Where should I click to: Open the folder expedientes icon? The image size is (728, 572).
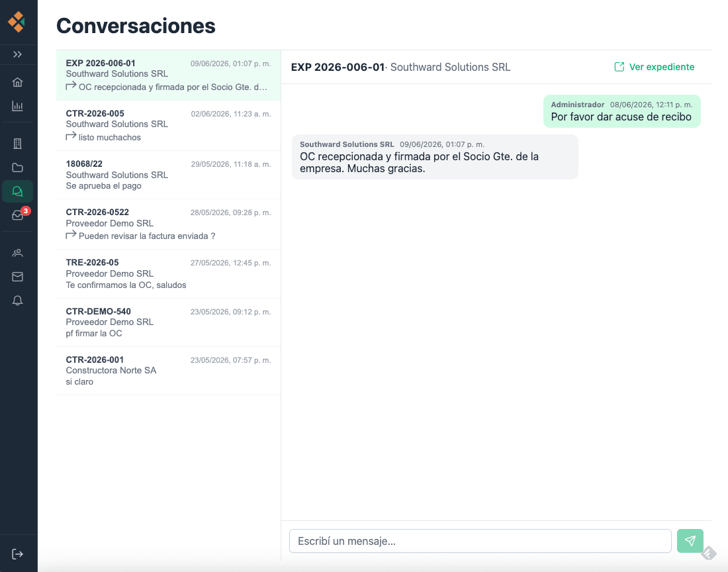(x=17, y=167)
